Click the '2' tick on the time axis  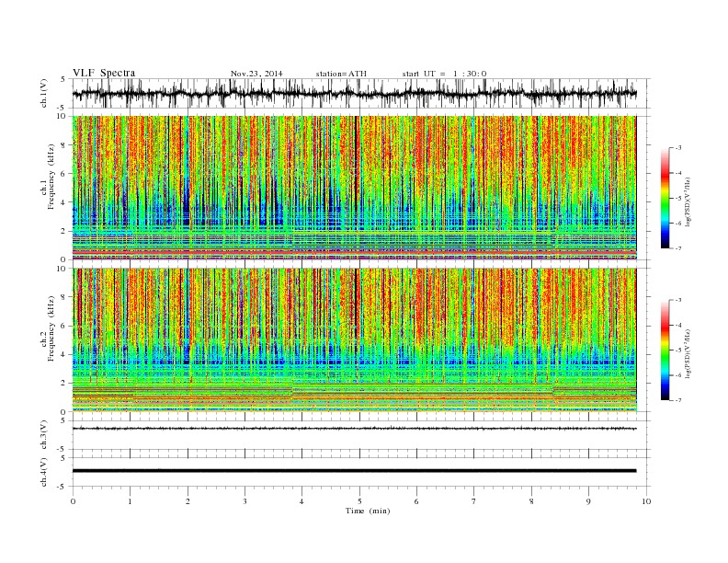click(x=188, y=501)
